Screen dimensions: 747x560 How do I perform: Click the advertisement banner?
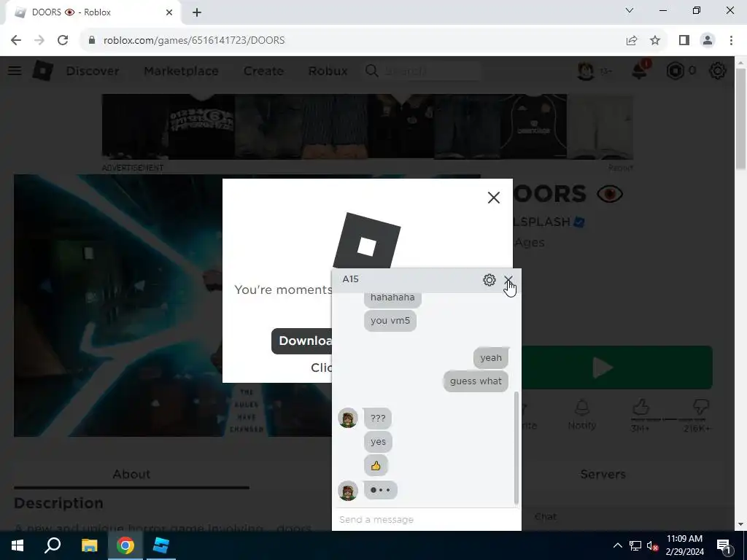pos(368,127)
